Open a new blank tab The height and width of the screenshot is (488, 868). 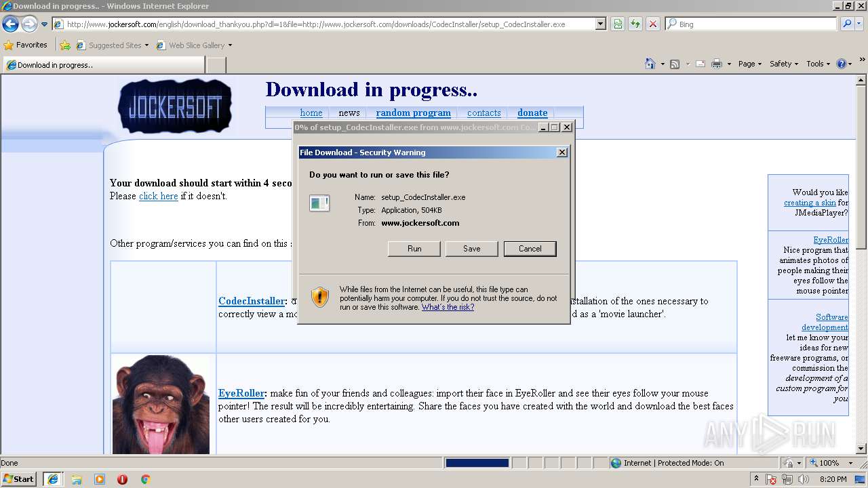[x=216, y=65]
